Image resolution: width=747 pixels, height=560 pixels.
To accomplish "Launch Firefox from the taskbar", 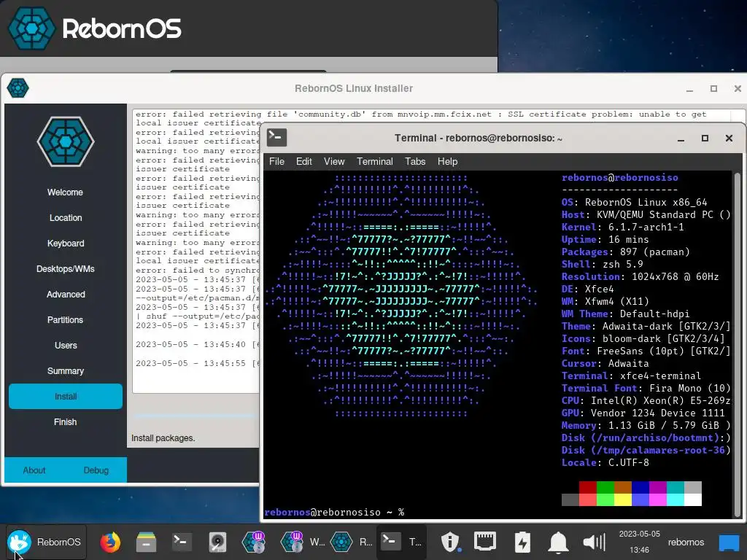I will pyautogui.click(x=110, y=542).
